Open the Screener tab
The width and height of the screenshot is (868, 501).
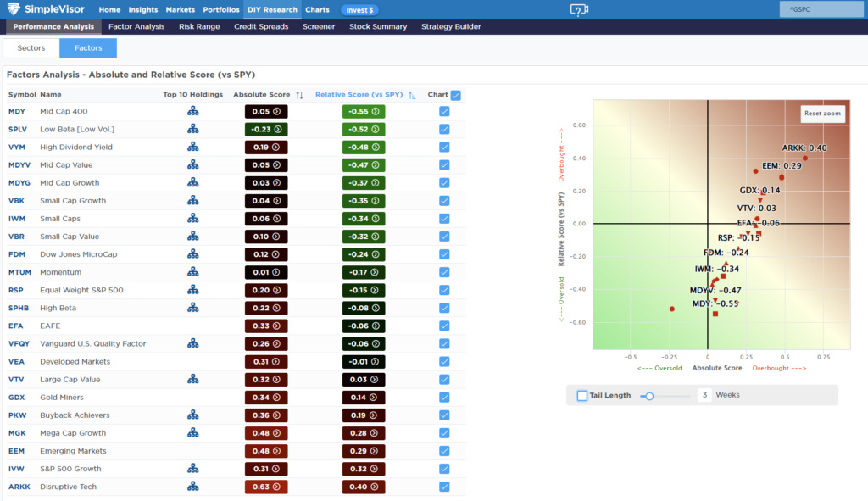point(319,26)
